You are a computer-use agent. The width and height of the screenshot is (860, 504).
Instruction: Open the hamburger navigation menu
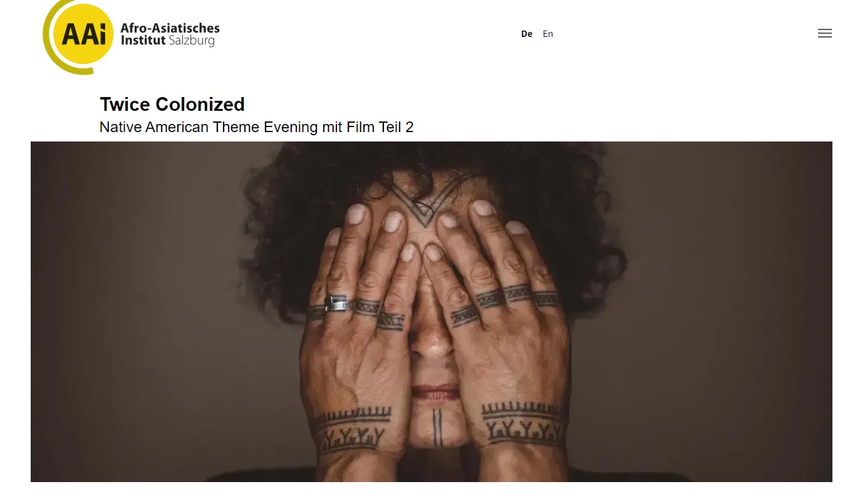point(824,34)
